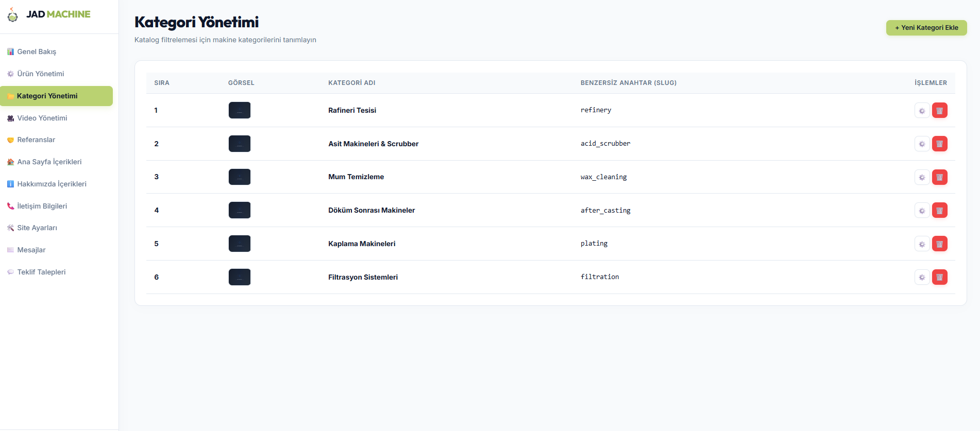Click the GÖRSEL column header
The width and height of the screenshot is (980, 431).
[241, 83]
